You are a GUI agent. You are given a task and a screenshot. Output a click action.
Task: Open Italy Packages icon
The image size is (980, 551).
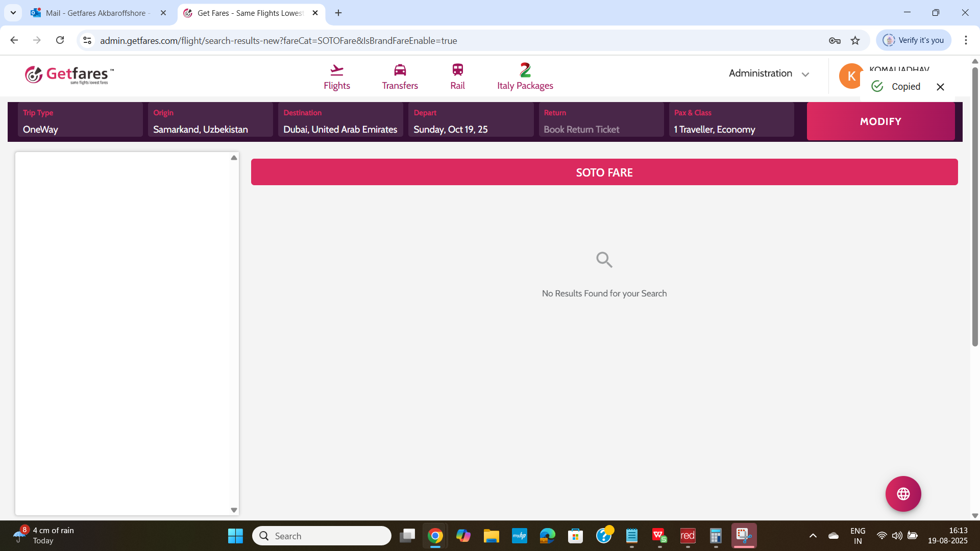[525, 70]
